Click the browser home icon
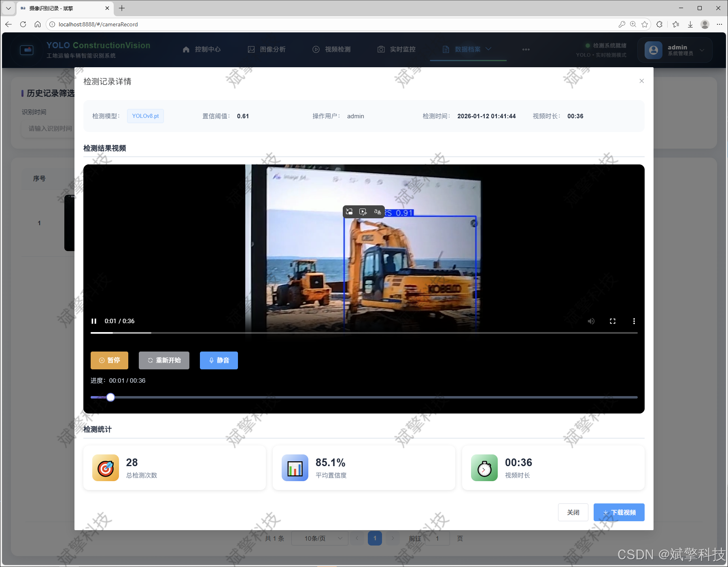The width and height of the screenshot is (728, 567). point(38,24)
